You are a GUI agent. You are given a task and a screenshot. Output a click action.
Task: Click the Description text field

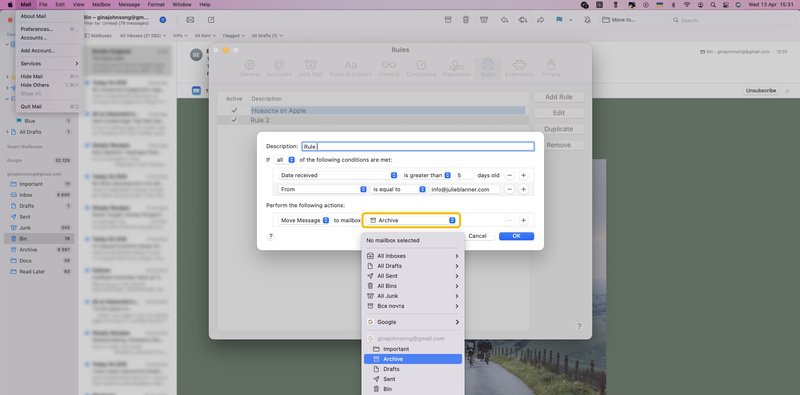(x=418, y=146)
